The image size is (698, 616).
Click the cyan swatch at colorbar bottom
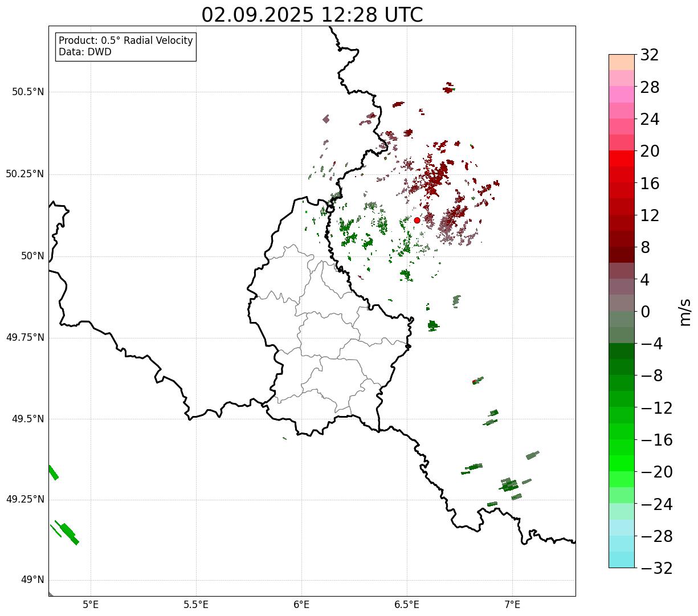point(622,560)
